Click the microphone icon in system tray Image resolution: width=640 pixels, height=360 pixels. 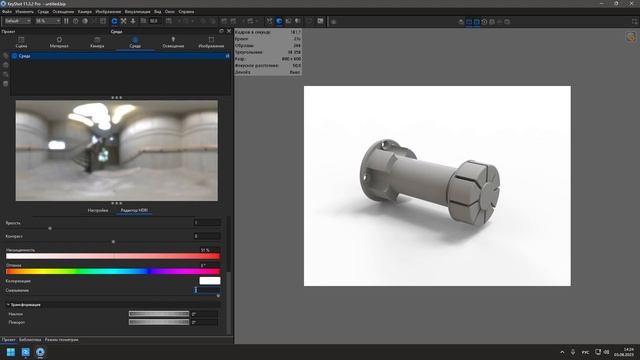tap(573, 352)
